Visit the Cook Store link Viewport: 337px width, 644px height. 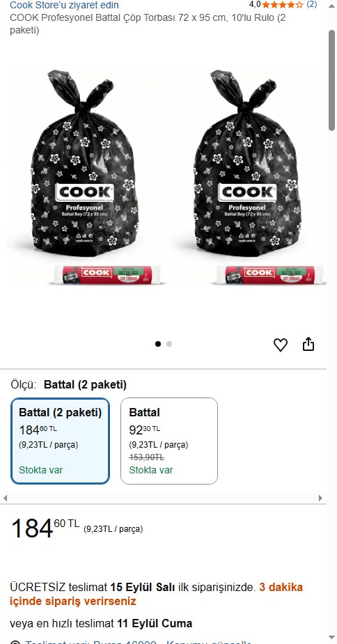[64, 5]
